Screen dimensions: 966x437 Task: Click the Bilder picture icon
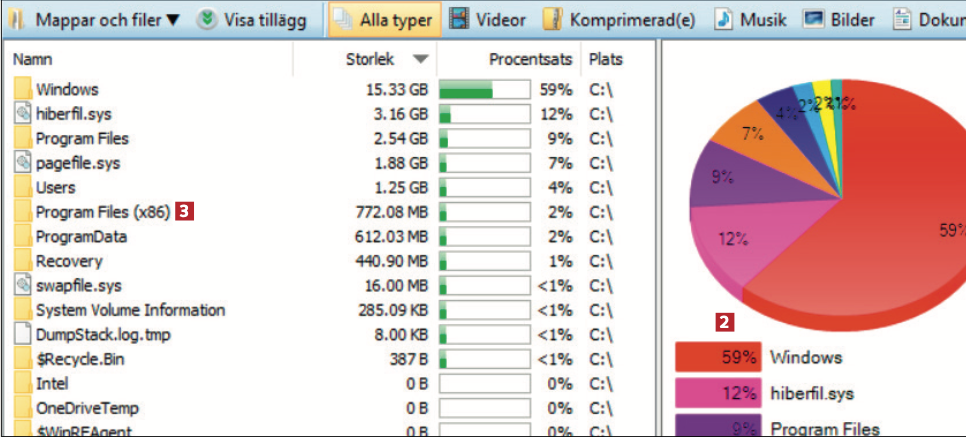coord(813,20)
